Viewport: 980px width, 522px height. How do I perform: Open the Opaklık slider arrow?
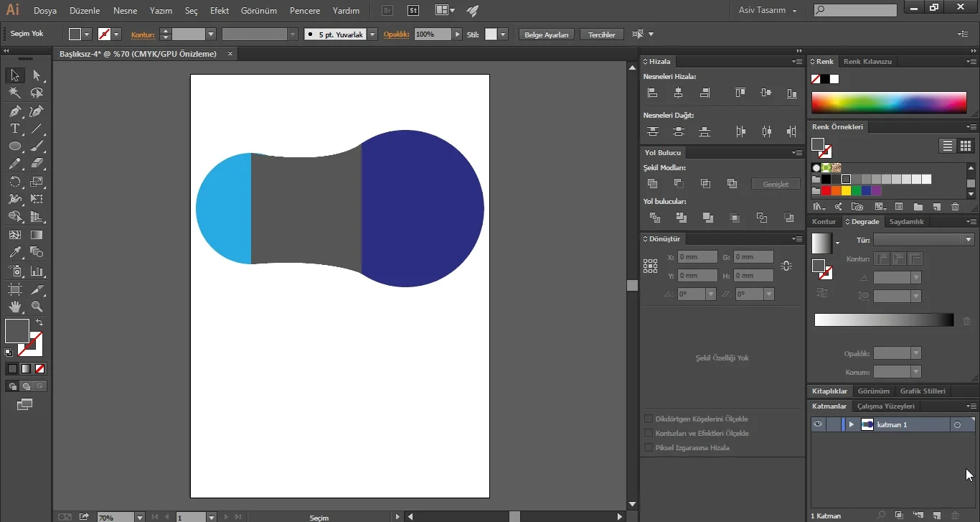[x=457, y=34]
